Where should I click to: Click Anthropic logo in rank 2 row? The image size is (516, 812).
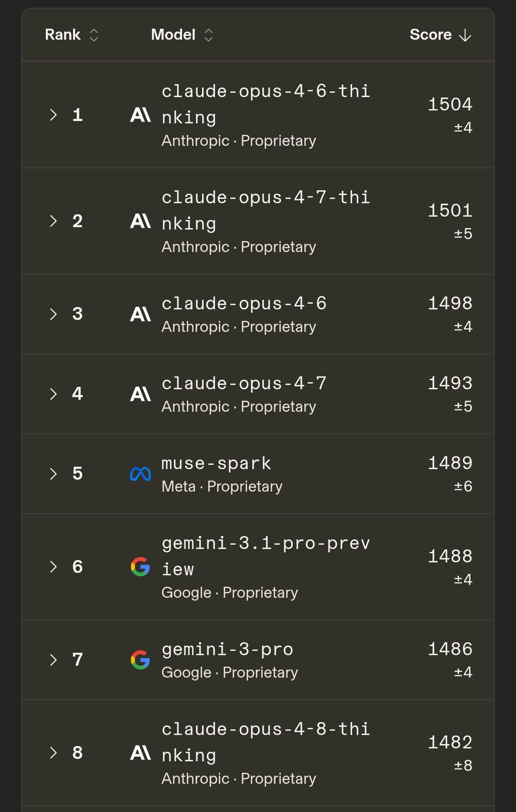(x=140, y=221)
